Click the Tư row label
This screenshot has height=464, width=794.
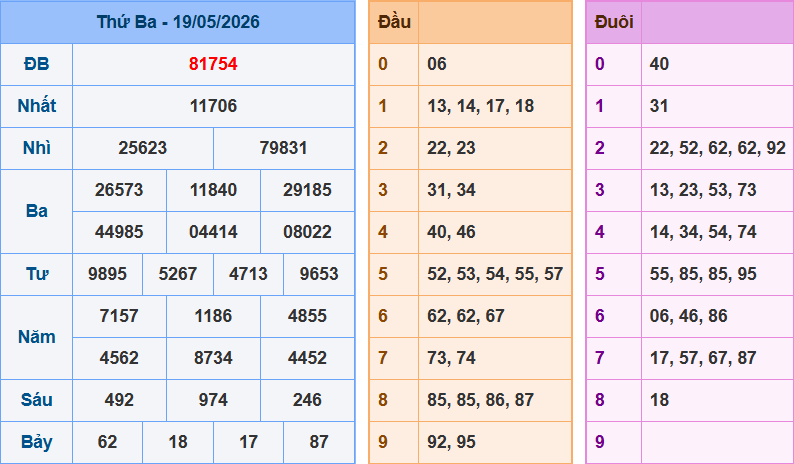pyautogui.click(x=36, y=274)
